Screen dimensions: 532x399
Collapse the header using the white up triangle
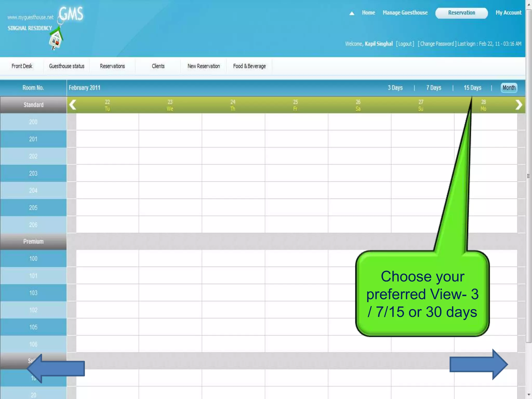pos(352,13)
